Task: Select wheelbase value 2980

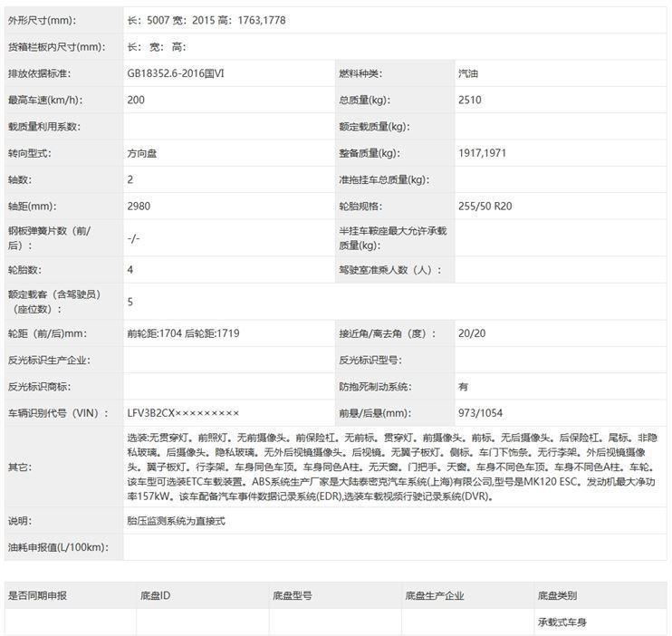Action: (x=139, y=207)
